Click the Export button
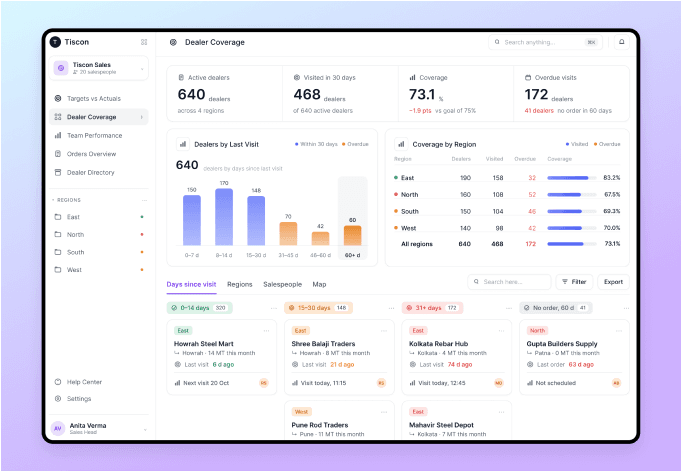 [x=613, y=282]
